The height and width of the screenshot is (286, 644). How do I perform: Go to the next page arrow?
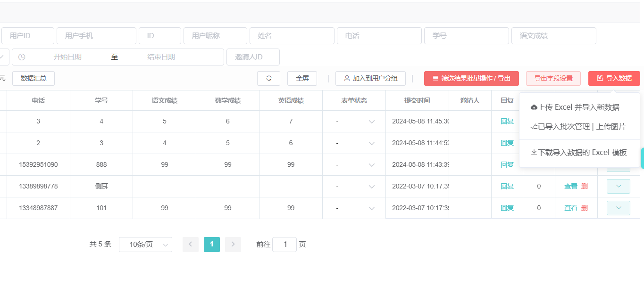tap(233, 244)
